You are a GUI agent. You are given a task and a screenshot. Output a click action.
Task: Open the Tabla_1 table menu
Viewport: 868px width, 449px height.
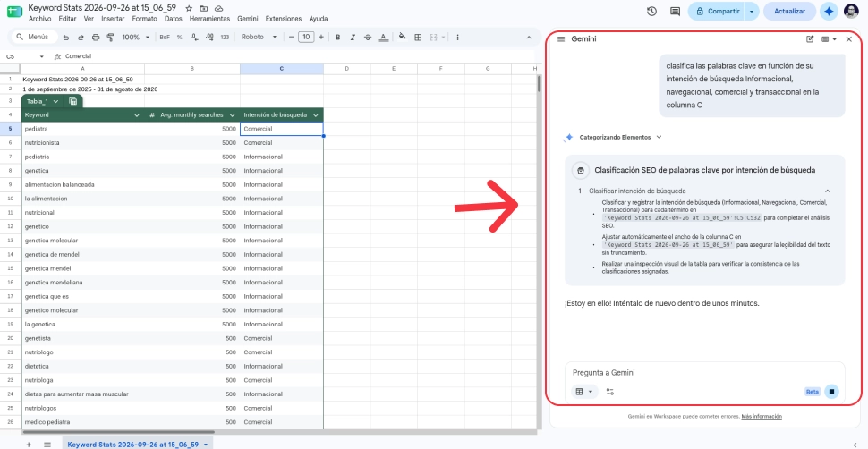[x=43, y=101]
